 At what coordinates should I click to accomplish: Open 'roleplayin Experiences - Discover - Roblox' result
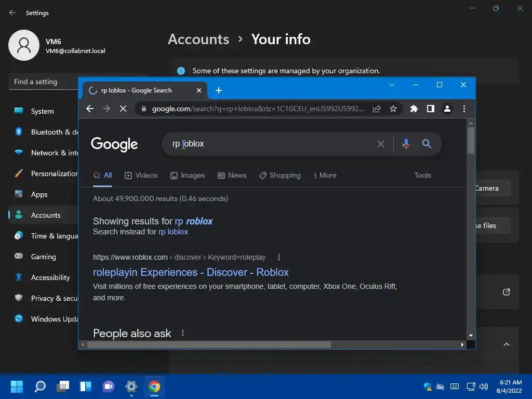coord(191,272)
